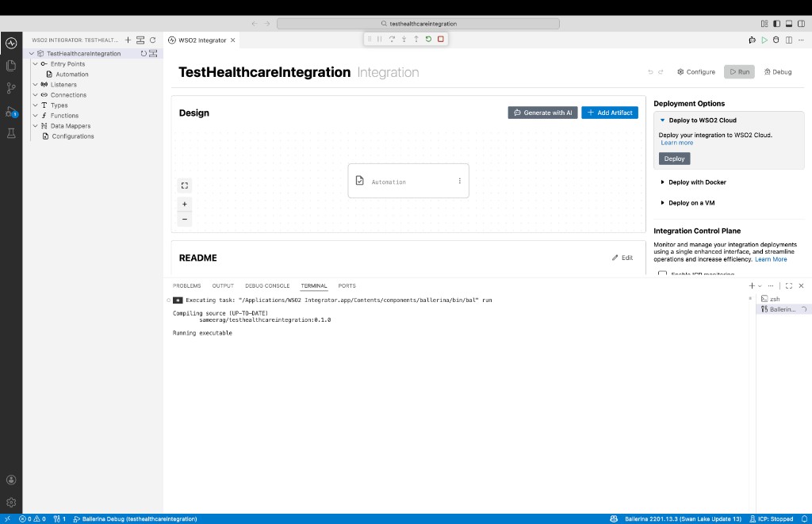This screenshot has height=524, width=812.
Task: Switch to the PROBLEMS panel tab
Action: (186, 286)
